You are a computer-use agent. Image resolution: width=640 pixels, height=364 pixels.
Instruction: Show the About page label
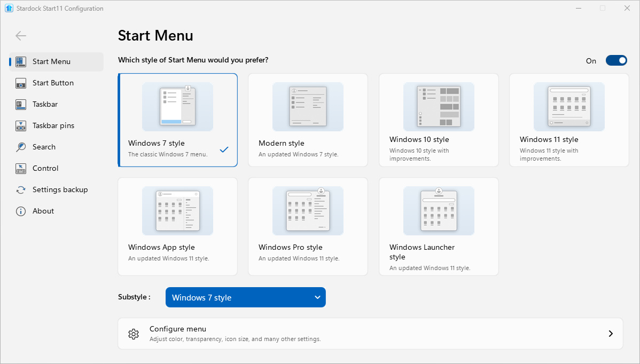(43, 211)
